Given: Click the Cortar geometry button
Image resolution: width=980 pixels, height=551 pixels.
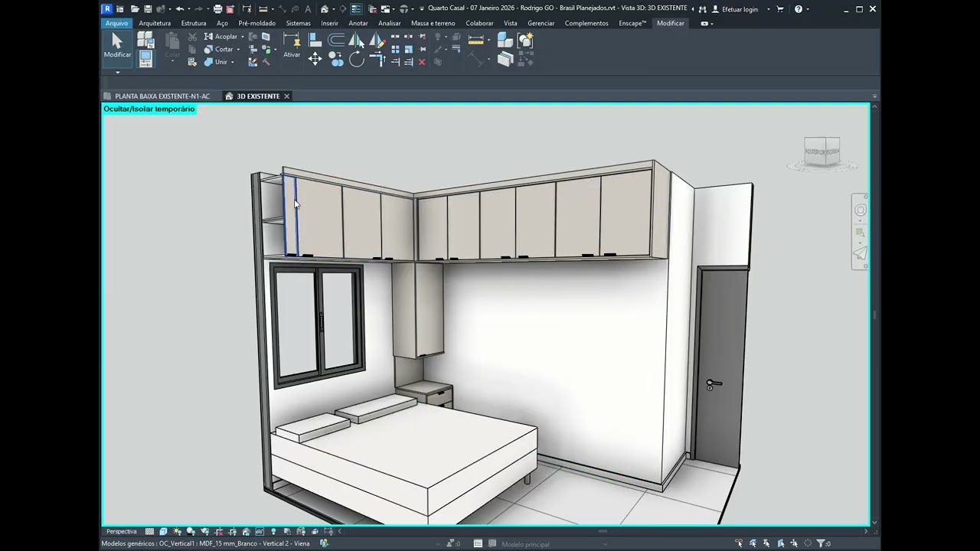Looking at the screenshot, I should point(218,50).
